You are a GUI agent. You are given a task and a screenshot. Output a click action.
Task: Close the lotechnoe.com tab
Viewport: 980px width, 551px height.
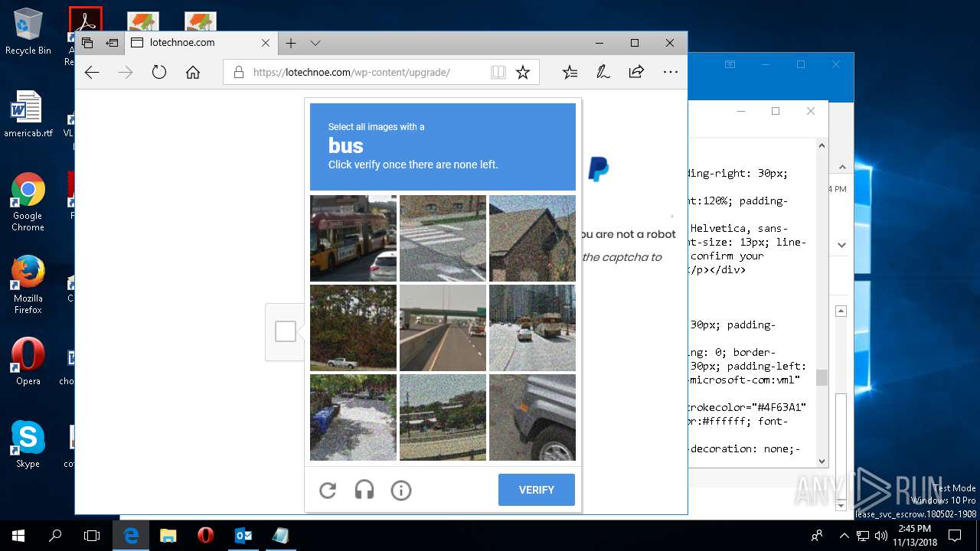pyautogui.click(x=266, y=43)
